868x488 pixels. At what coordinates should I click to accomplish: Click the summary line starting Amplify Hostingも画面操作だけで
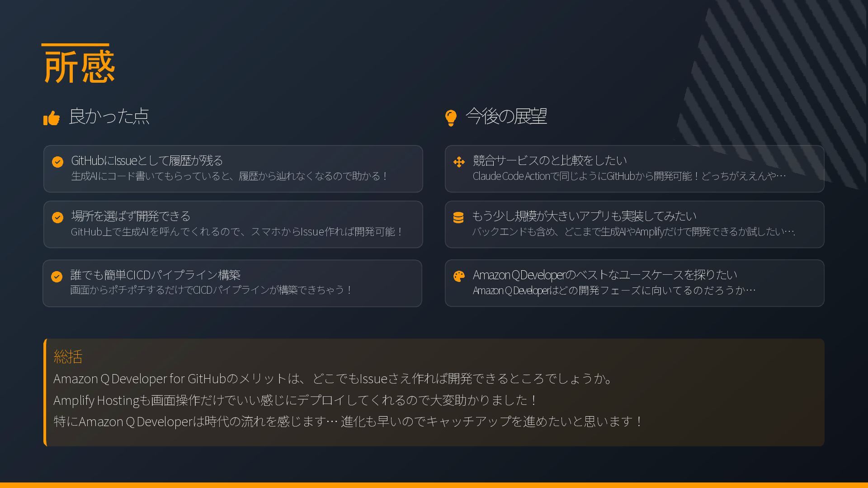point(296,400)
